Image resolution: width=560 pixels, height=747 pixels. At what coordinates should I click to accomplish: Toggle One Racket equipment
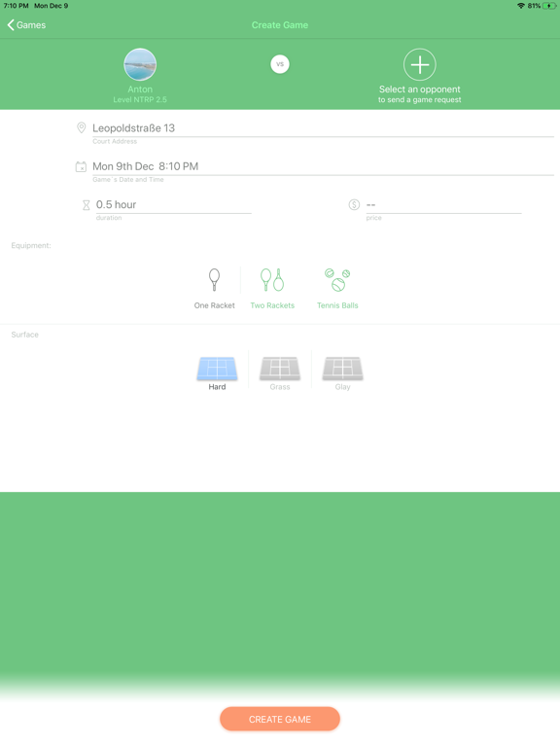tap(214, 289)
